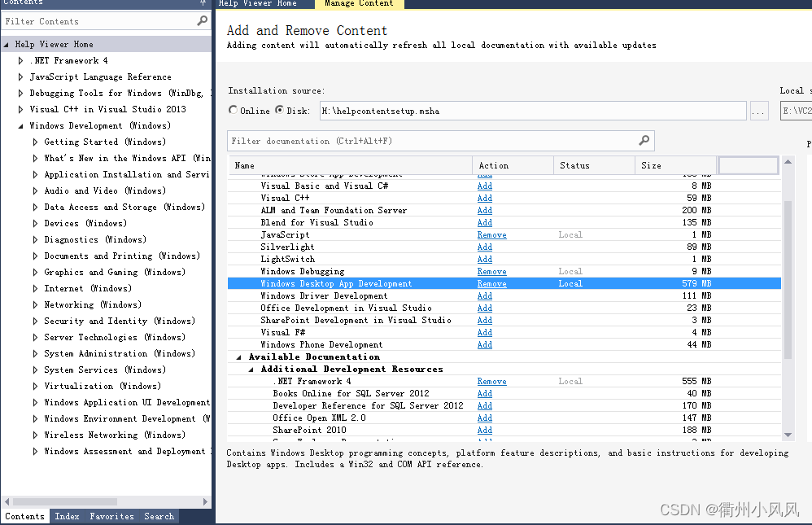The image size is (812, 525).
Task: Click the magnifier icon in documentation filter
Action: pyautogui.click(x=645, y=141)
